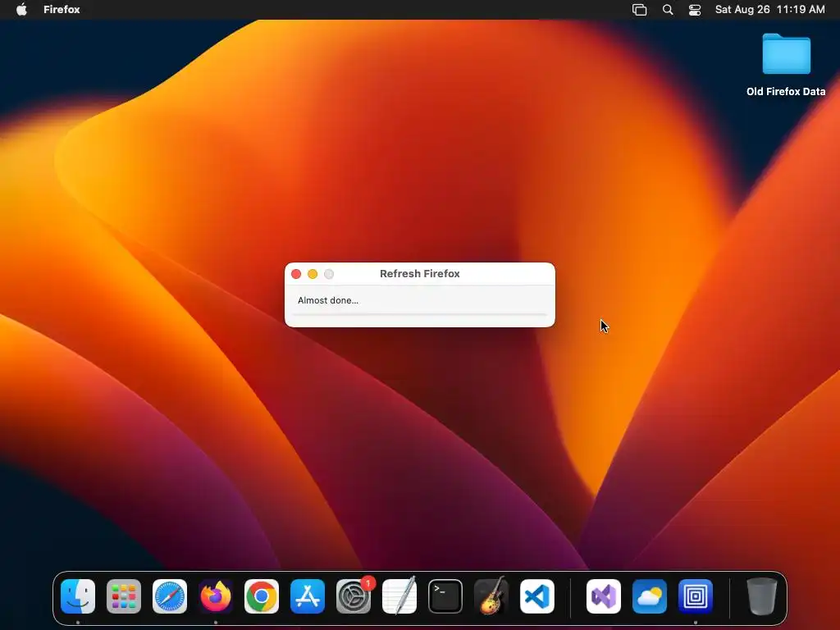Click the "Almost done..." status text

tap(328, 300)
